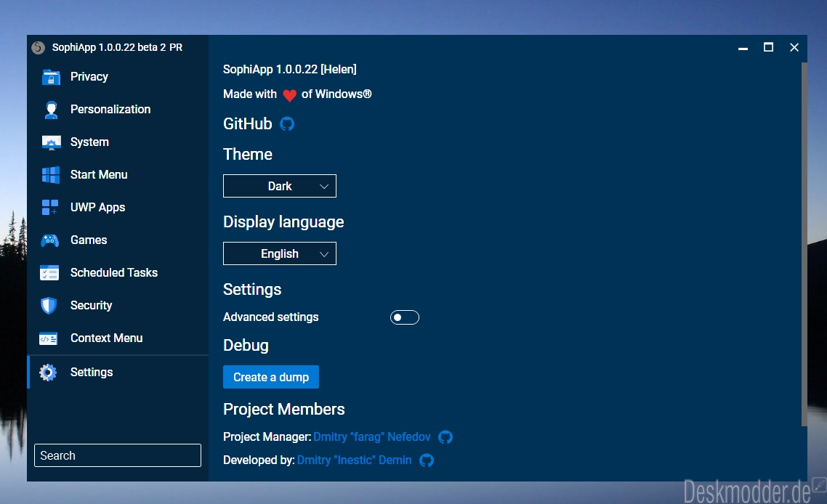Click the Theme heading text
827x504 pixels.
[248, 155]
